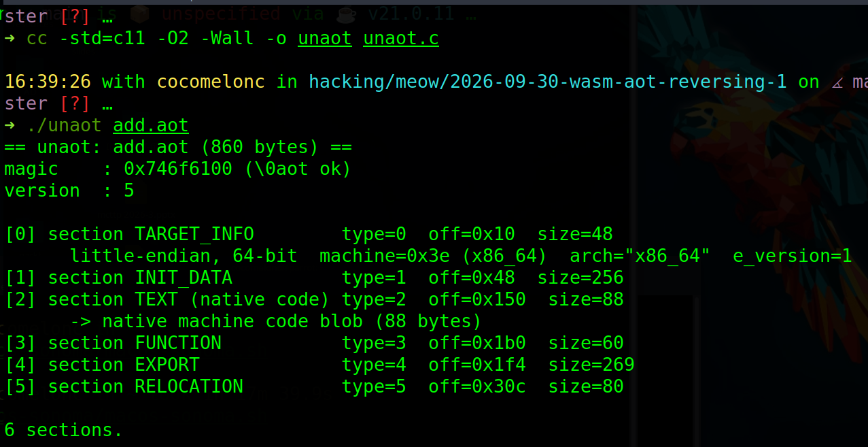Click the prompt arrow before the cc command

(10, 39)
